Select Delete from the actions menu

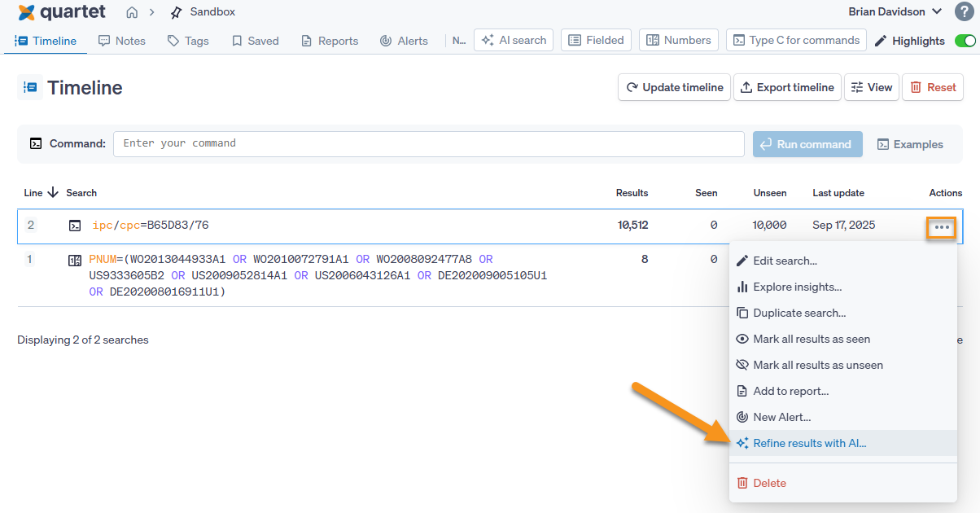pyautogui.click(x=842, y=483)
